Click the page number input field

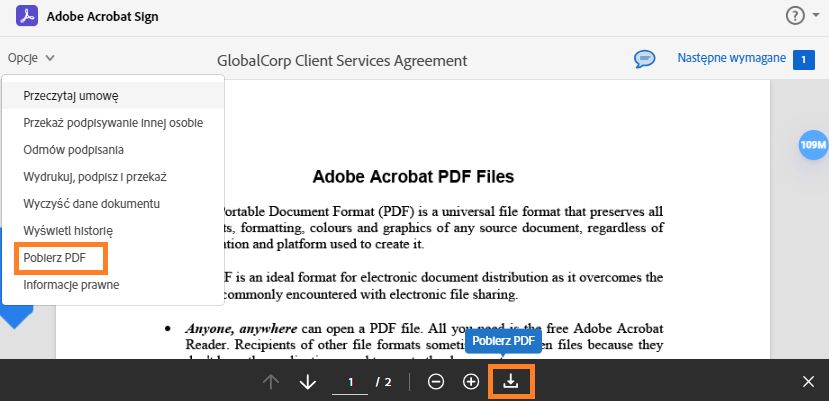[x=350, y=382]
